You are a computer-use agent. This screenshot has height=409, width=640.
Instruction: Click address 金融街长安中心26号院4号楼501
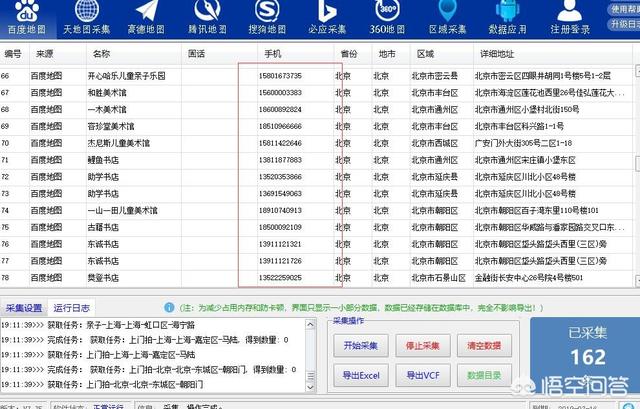[x=529, y=278]
